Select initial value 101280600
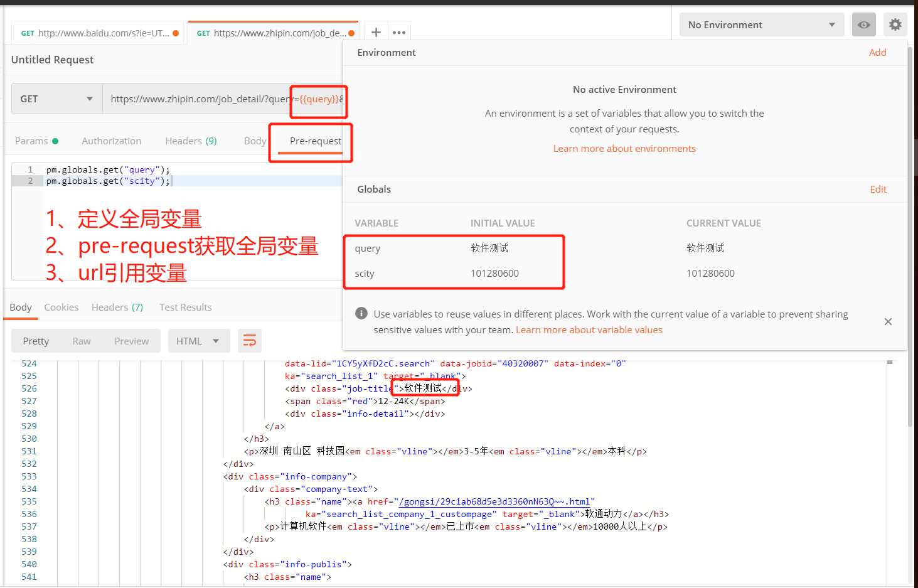918x588 pixels. 494,274
